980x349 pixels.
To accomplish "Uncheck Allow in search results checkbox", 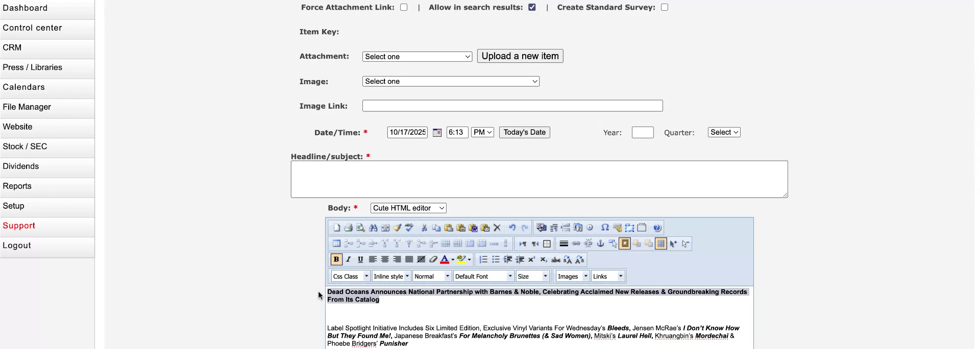I will point(532,7).
